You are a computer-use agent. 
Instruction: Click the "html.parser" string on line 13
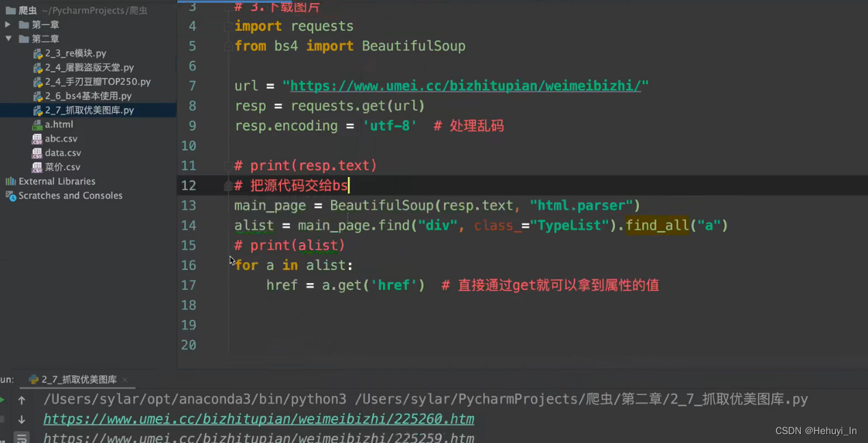click(x=581, y=206)
